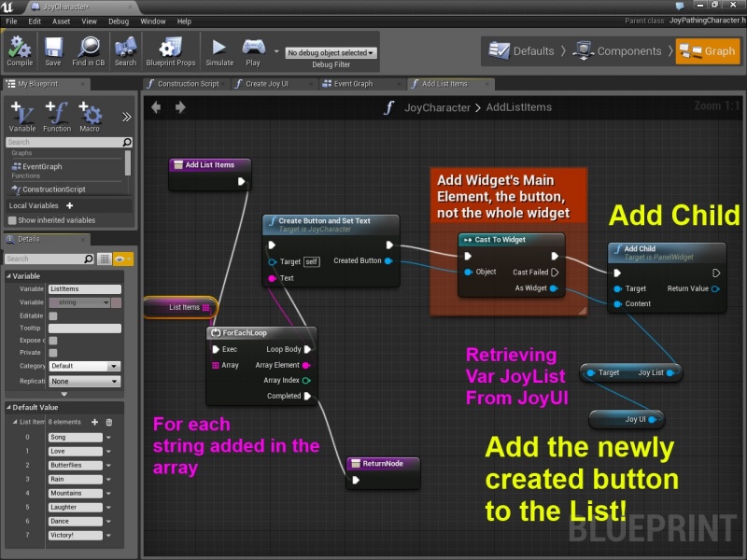Open the blueprint Search tool
The width and height of the screenshot is (747, 560).
tap(125, 51)
